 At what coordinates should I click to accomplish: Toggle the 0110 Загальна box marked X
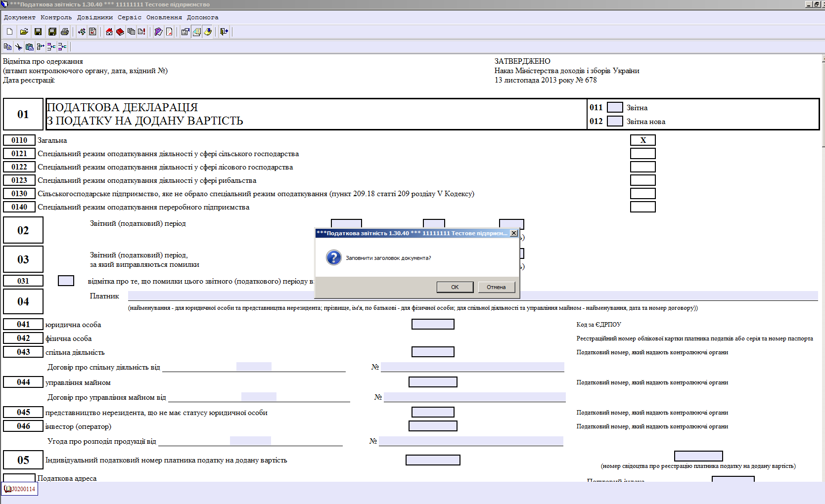click(642, 140)
